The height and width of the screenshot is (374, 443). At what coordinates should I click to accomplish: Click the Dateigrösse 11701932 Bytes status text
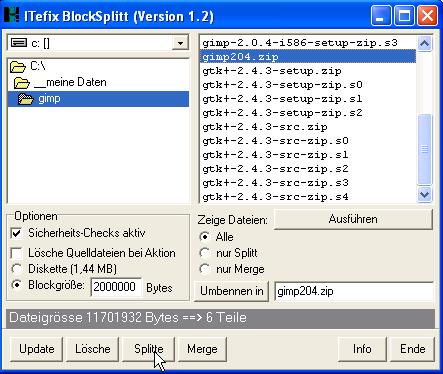[x=128, y=317]
